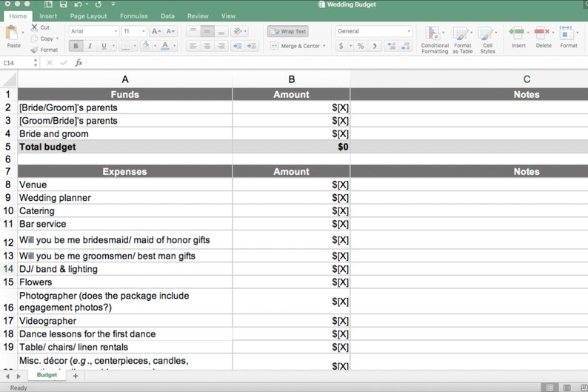Switch to Insert tab
The image size is (588, 392).
click(48, 16)
